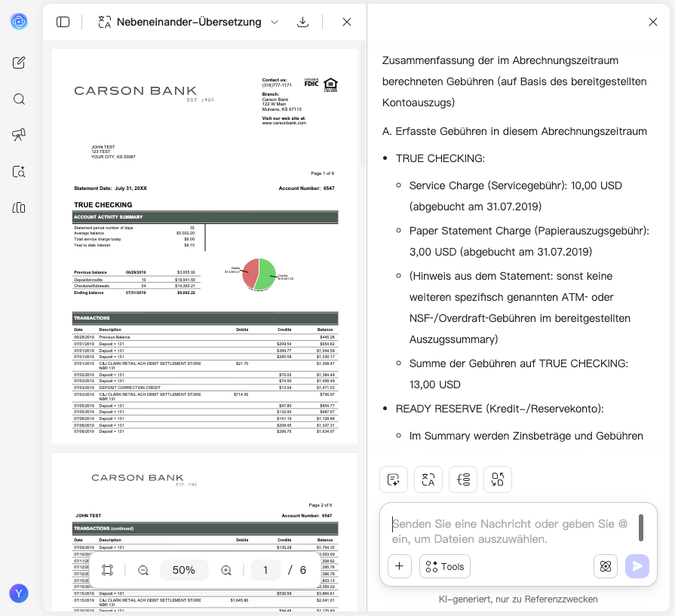Screen dimensions: 675x616
Task: Click the CARSON BANK logo on page 2
Action: pyautogui.click(x=144, y=480)
